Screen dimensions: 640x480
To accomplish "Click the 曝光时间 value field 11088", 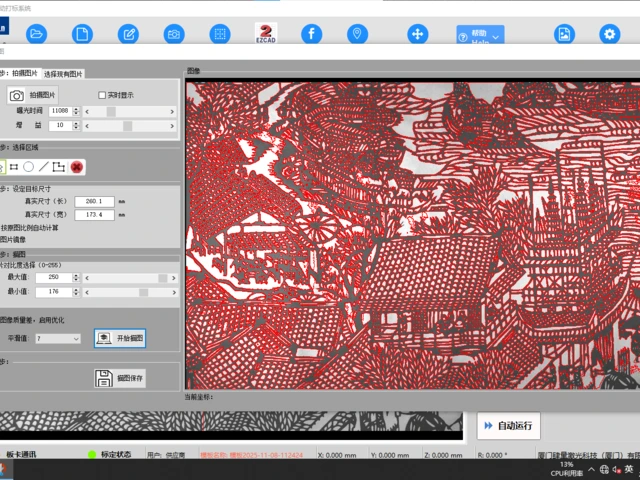I will [x=60, y=111].
